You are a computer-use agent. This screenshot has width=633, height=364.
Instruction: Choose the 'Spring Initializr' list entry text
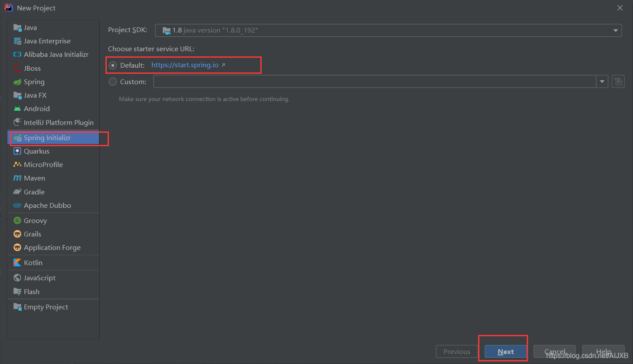[47, 138]
